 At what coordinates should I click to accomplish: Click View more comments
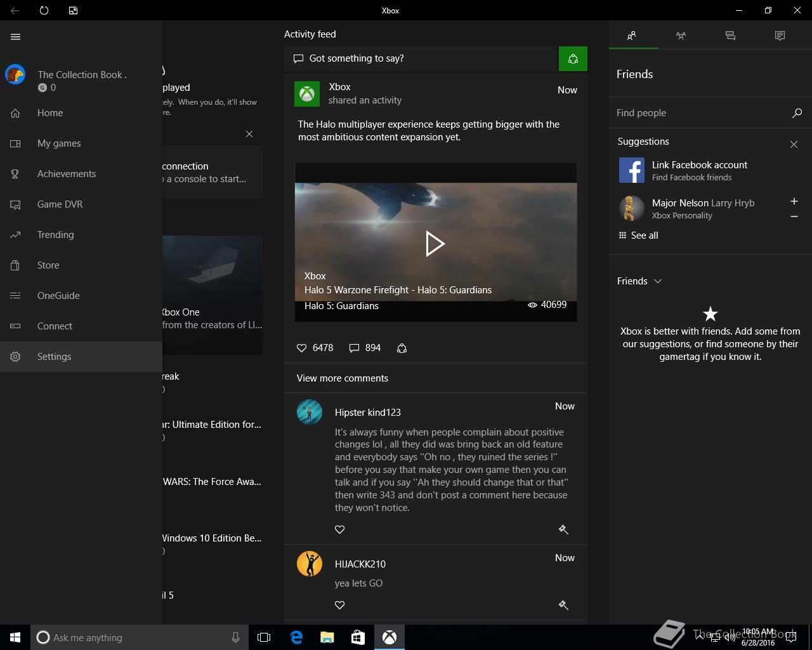pyautogui.click(x=343, y=378)
